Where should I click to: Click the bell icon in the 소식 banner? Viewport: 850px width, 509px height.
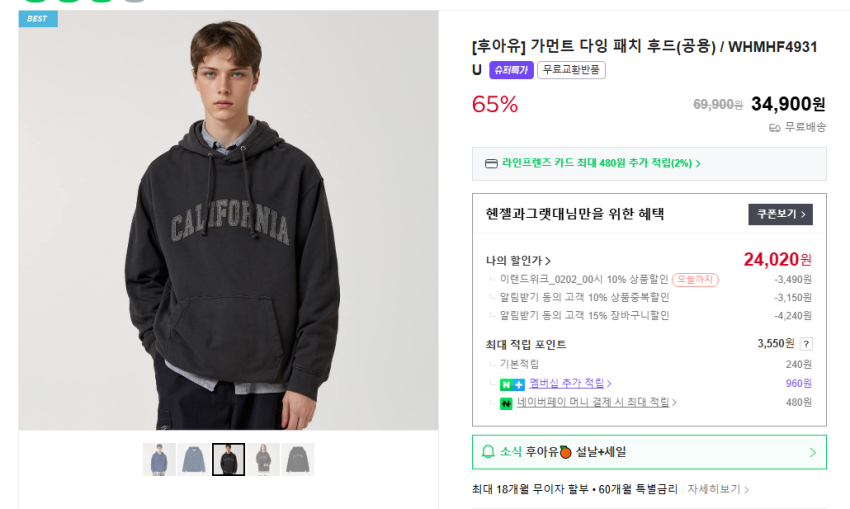[x=488, y=452]
